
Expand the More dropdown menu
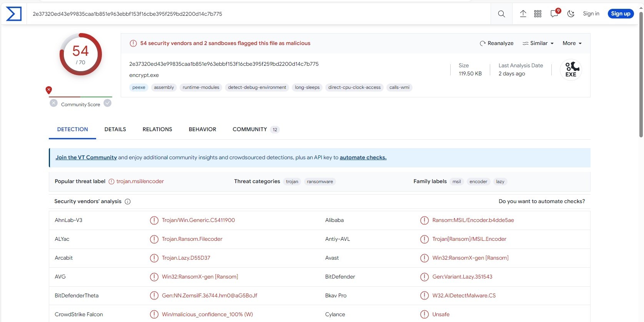coord(572,43)
